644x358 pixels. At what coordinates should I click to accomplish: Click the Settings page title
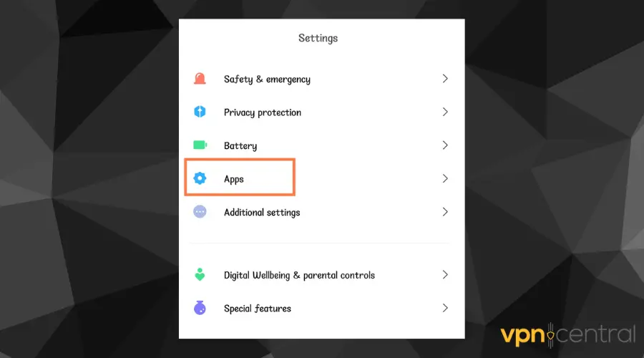click(x=318, y=38)
